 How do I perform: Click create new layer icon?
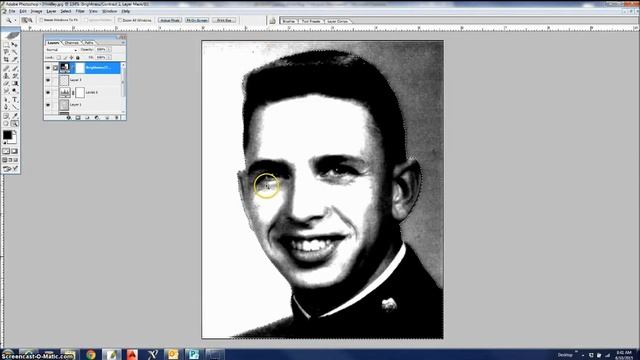(107, 118)
